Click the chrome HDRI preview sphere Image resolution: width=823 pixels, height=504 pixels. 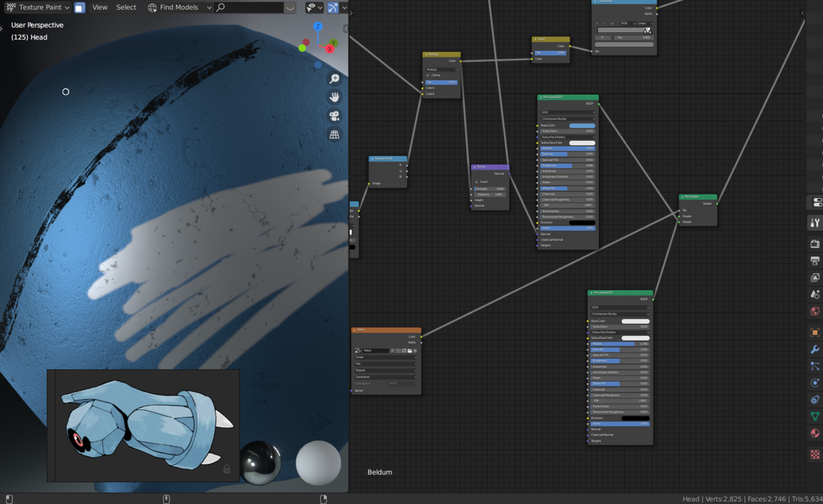coord(261,463)
